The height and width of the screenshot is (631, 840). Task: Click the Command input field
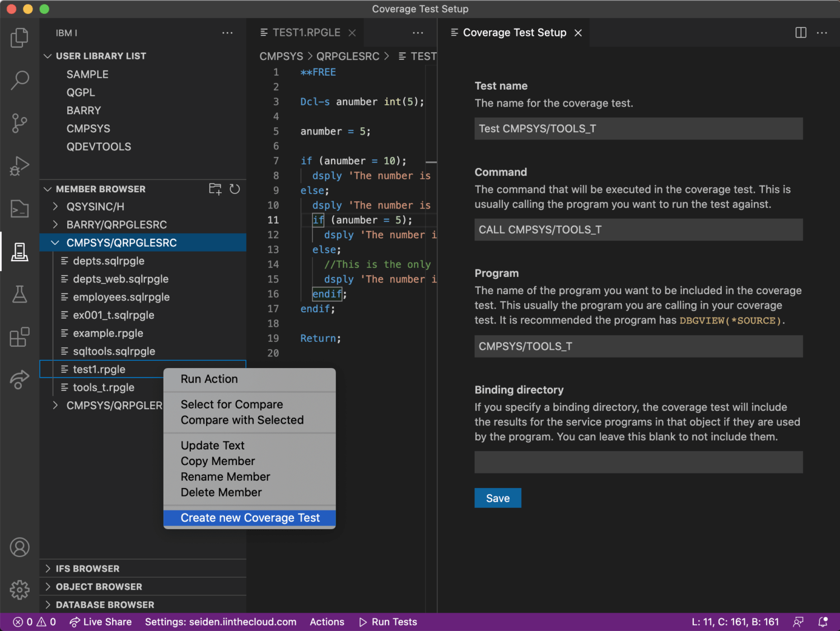tap(638, 230)
